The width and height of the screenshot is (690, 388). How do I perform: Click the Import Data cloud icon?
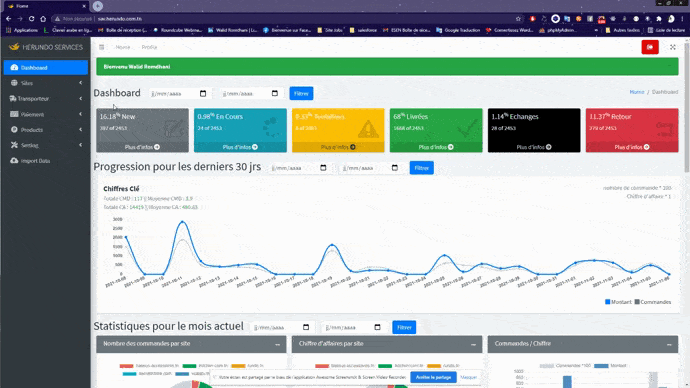14,161
